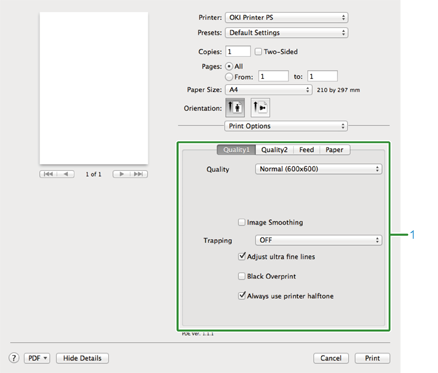
Task: Open help with question mark icon
Action: point(14,358)
